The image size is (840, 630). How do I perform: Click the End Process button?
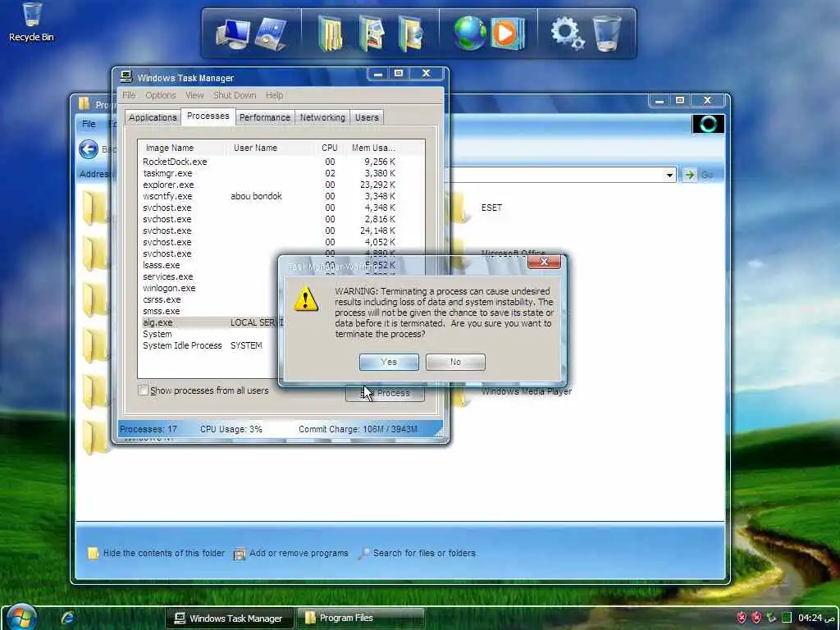(x=386, y=393)
